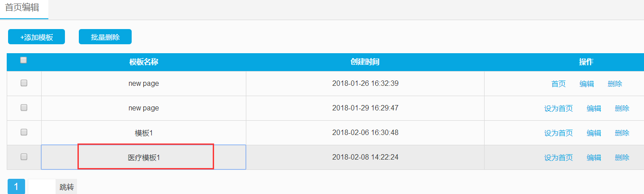Click 编辑 for the 2018-01-29 template
Viewport: 644px width, 194px height.
click(594, 108)
